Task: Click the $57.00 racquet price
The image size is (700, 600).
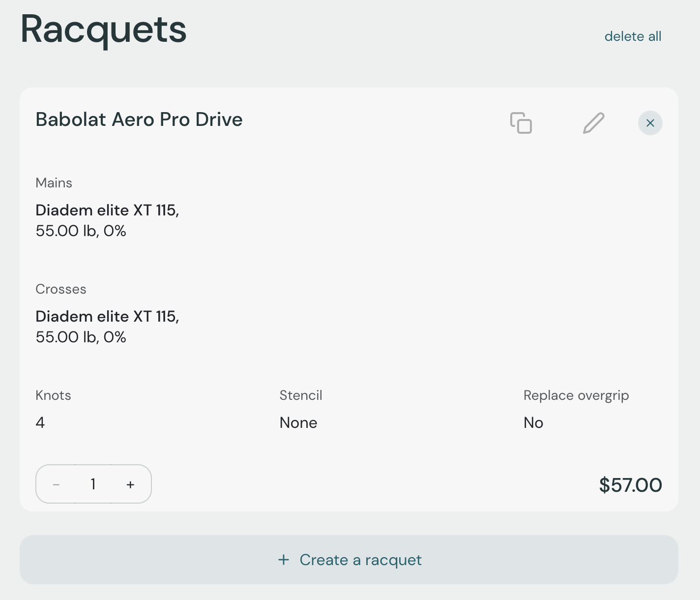Action: tap(630, 485)
